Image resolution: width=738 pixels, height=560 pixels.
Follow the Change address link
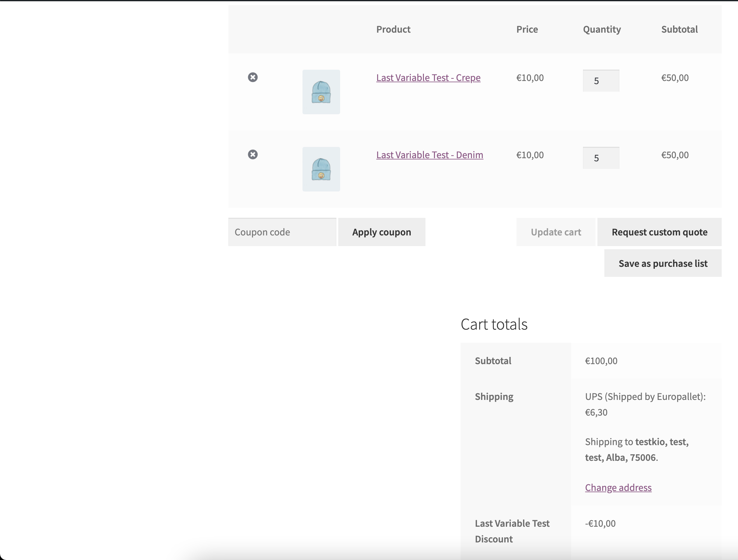618,487
